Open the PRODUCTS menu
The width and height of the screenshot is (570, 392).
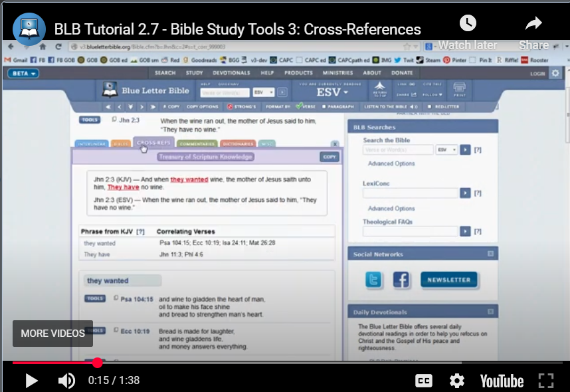point(298,72)
